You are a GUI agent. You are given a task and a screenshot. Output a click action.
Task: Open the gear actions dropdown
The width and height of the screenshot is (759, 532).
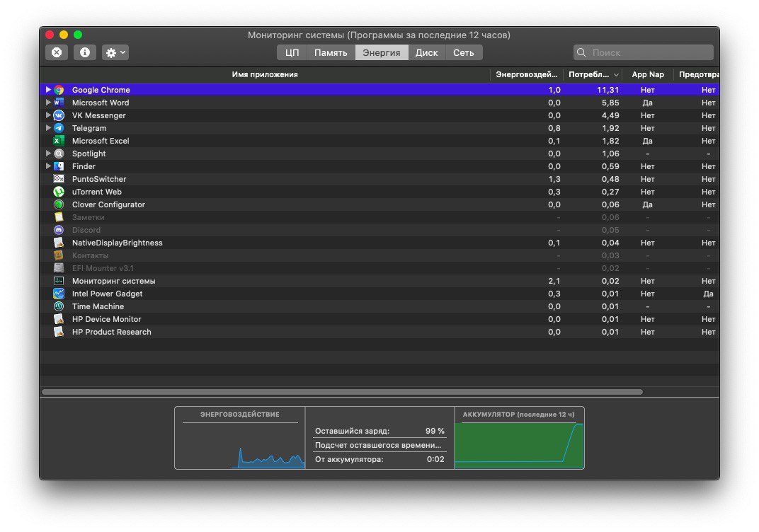(115, 52)
